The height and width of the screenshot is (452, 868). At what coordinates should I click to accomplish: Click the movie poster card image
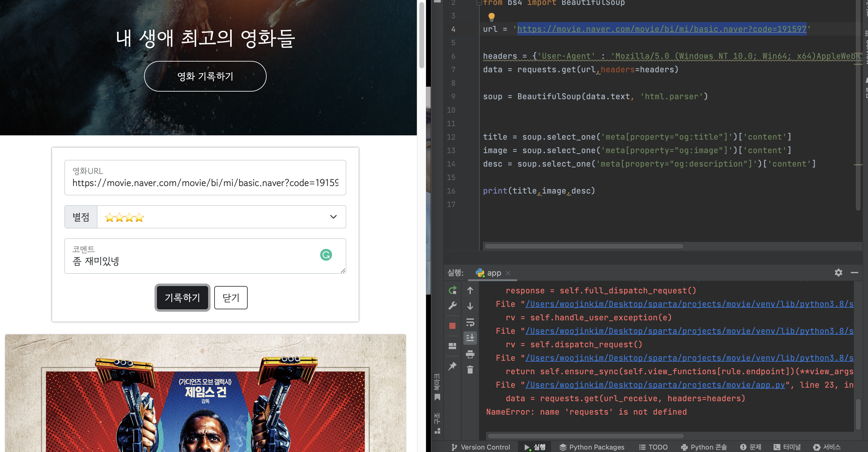[205, 393]
